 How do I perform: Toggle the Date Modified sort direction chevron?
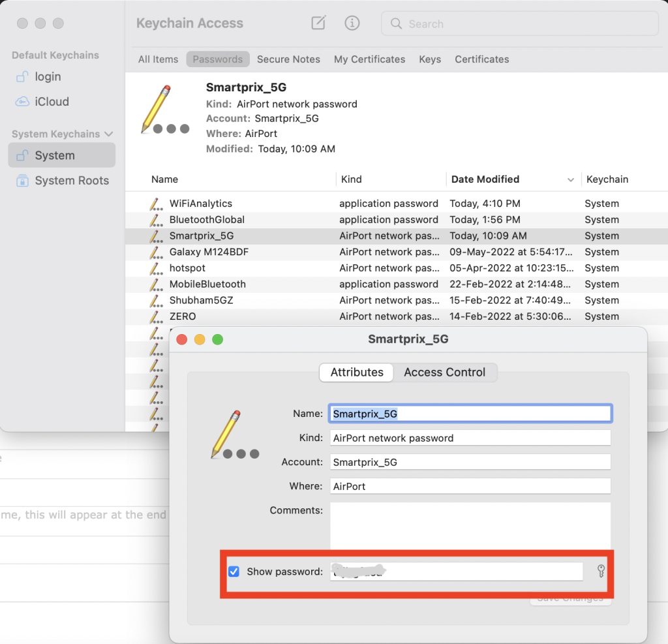570,180
